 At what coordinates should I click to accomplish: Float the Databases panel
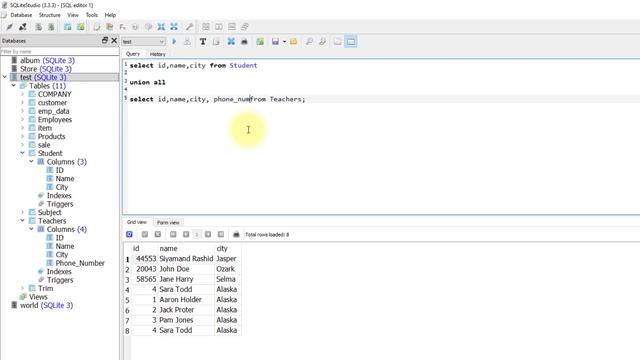coord(105,40)
